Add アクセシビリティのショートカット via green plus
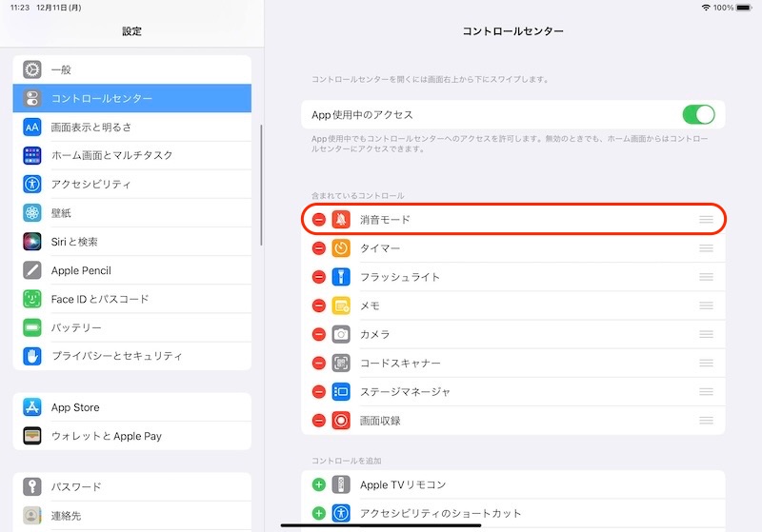 tap(319, 514)
